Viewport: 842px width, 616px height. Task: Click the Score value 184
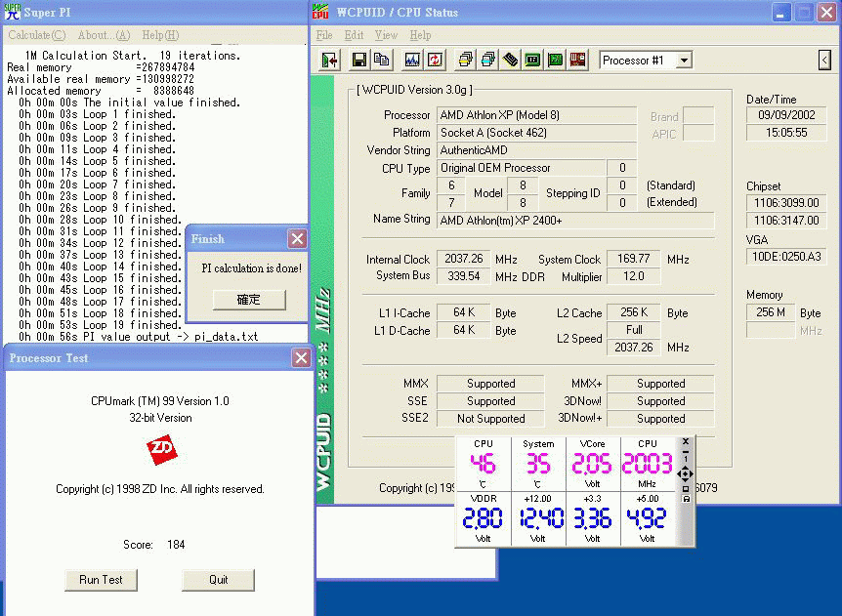pos(176,545)
